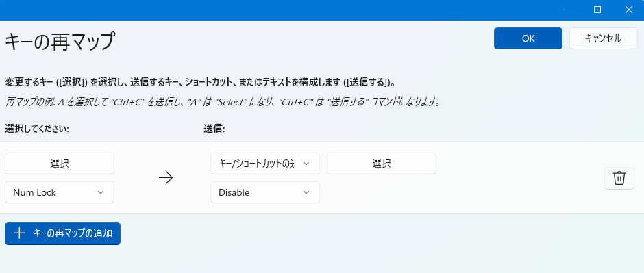Click the italic 再マップの例 description text

(x=223, y=102)
